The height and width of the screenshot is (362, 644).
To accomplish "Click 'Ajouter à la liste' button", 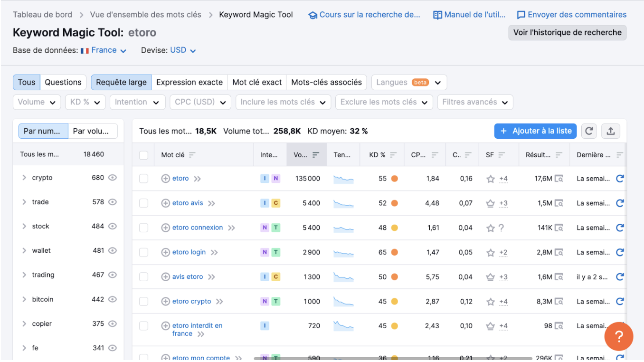I will (536, 131).
